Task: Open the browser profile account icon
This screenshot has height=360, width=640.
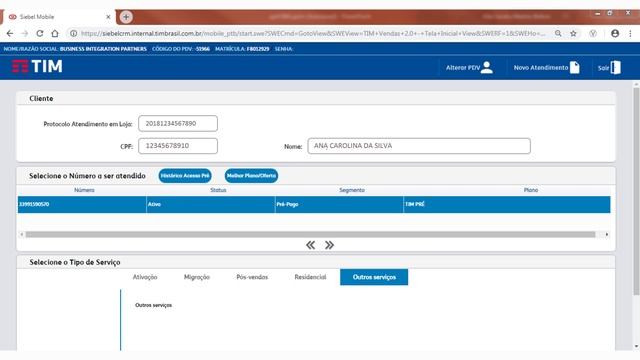Action: point(615,33)
